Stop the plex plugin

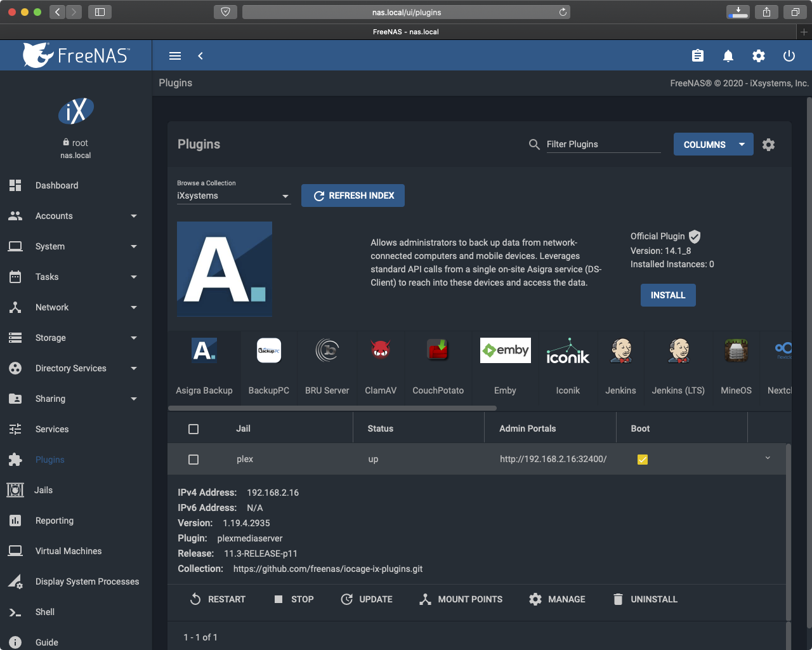[x=294, y=599]
